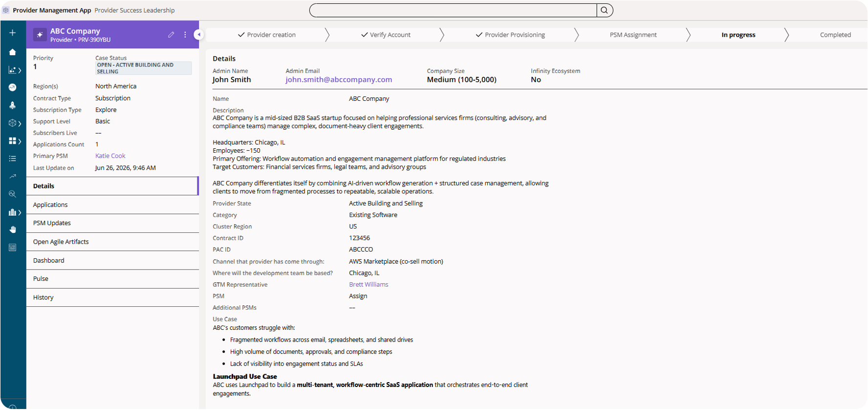Click the Last Update date Jun 26, 2026

(126, 168)
